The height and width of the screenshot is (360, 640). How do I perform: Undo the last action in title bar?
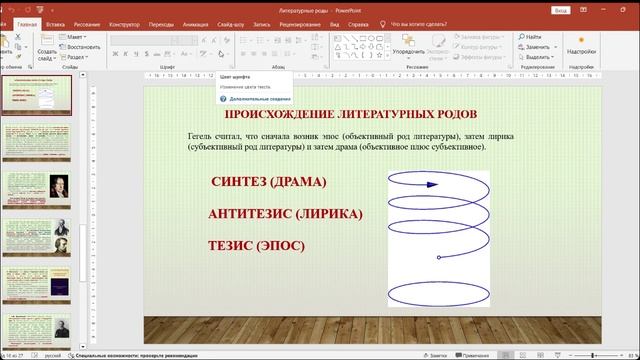pos(12,10)
